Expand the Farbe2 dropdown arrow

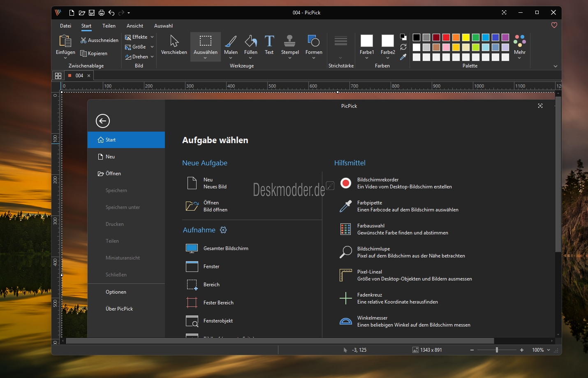pyautogui.click(x=388, y=58)
